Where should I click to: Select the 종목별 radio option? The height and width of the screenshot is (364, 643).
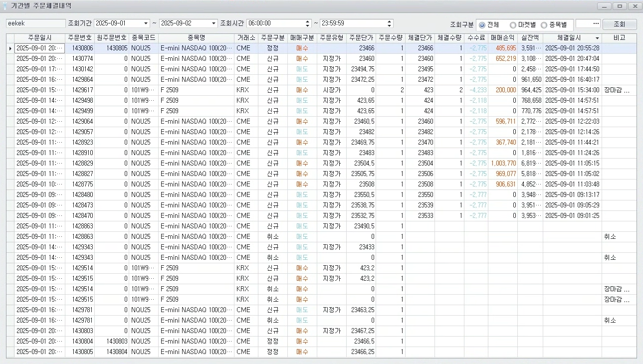tap(553, 25)
